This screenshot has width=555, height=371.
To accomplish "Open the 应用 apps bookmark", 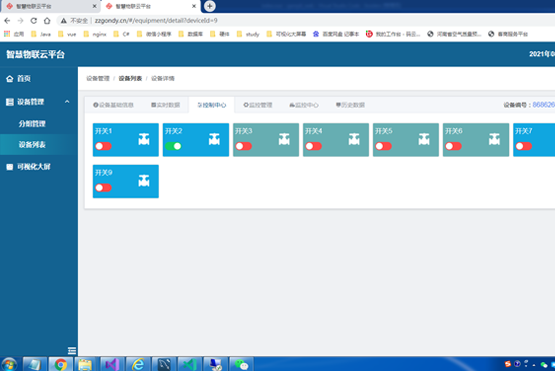I will pos(14,34).
